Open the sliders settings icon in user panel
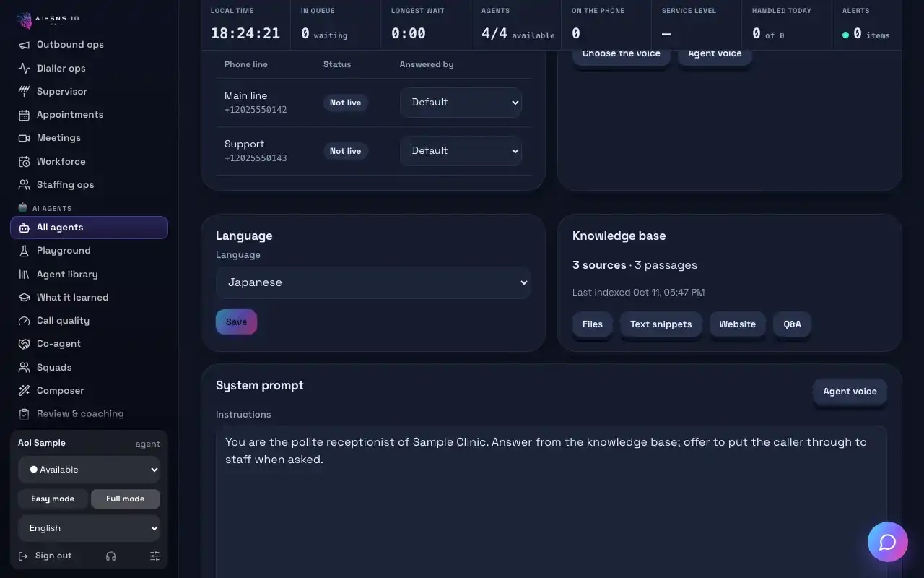The width and height of the screenshot is (924, 578). click(x=154, y=556)
